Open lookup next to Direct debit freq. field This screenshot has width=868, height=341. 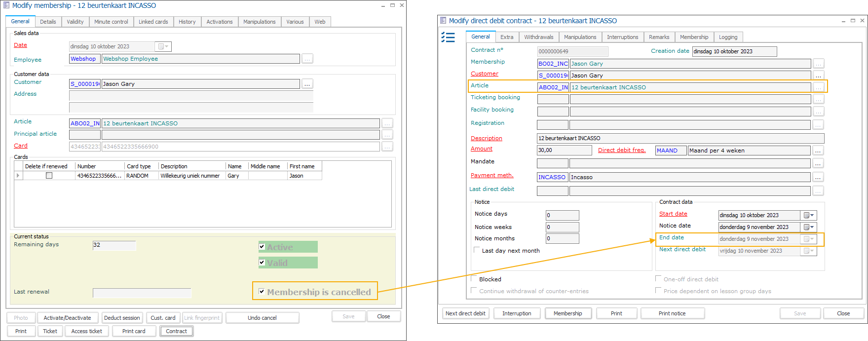[x=818, y=151]
